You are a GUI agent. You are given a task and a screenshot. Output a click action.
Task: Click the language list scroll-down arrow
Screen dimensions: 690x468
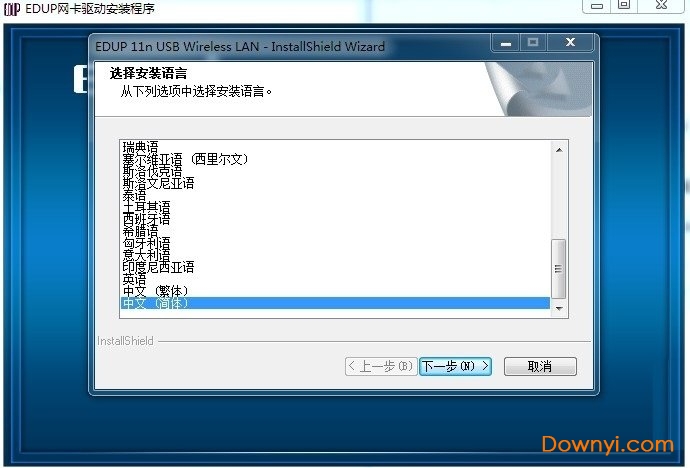559,304
